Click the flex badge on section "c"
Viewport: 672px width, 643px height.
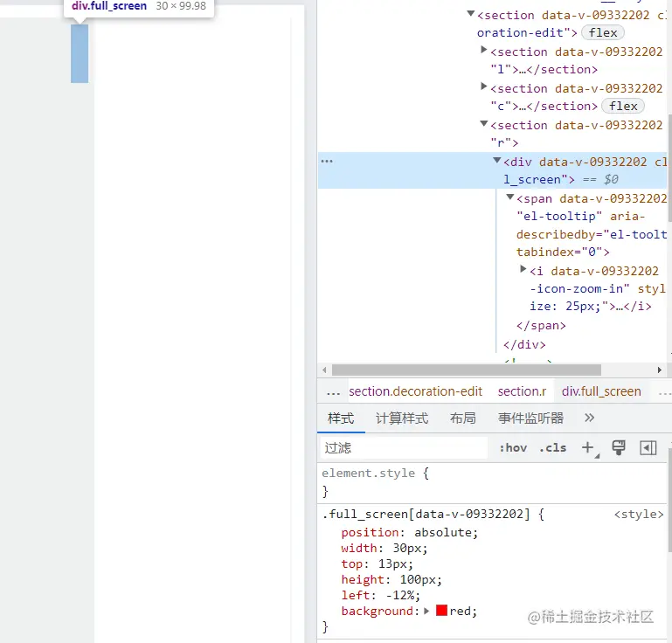[x=623, y=106]
